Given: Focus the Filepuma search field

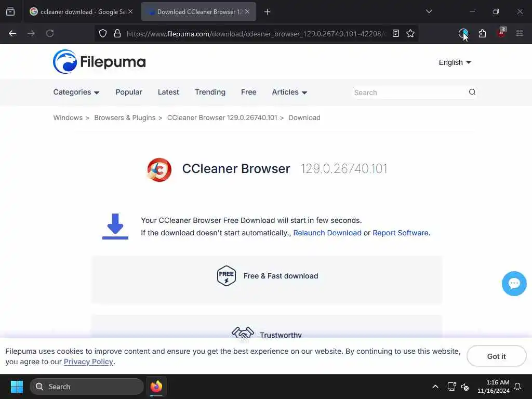Looking at the screenshot, I should [409, 92].
